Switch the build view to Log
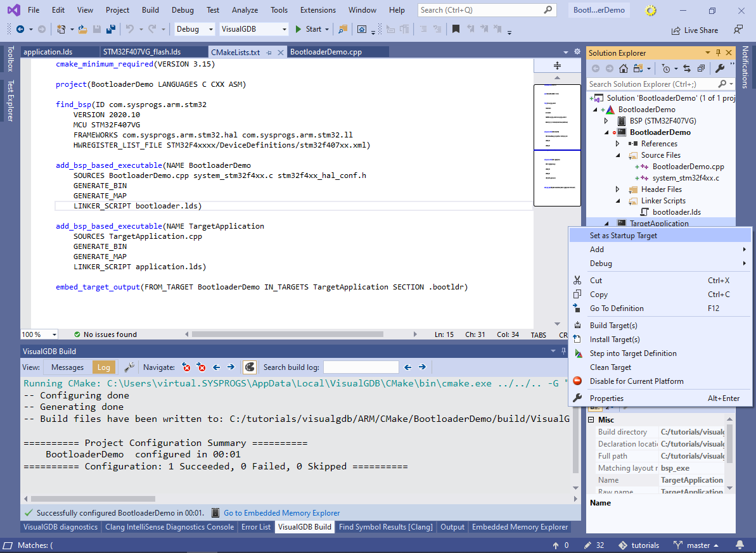Image resolution: width=756 pixels, height=553 pixels. click(x=104, y=367)
